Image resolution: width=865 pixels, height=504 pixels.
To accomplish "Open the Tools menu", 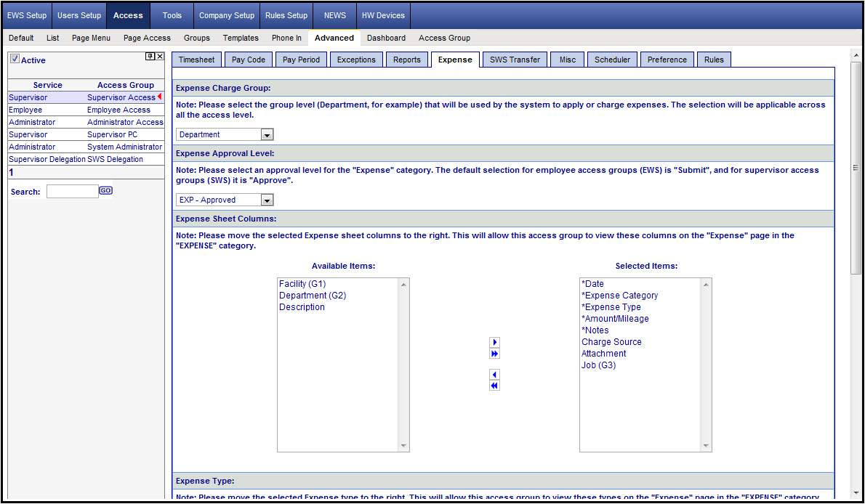I will (172, 15).
